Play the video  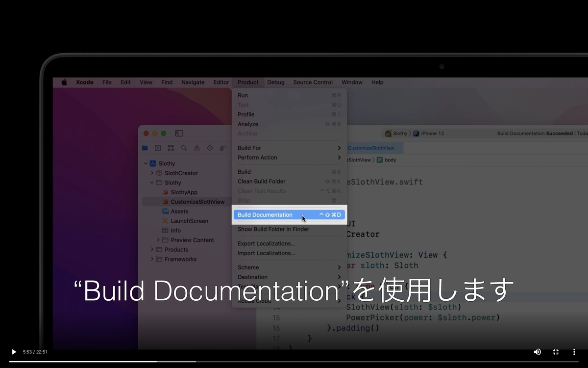click(x=14, y=352)
